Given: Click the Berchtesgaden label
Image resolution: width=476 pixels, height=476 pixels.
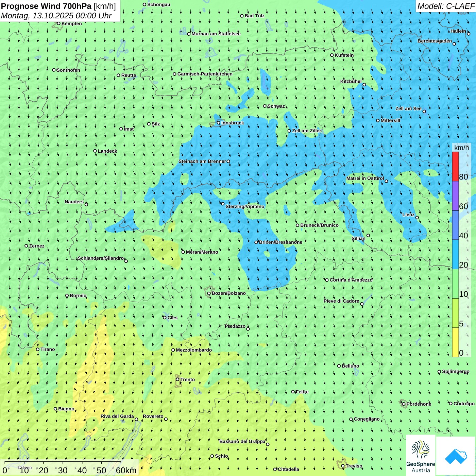Looking at the screenshot, I should 435,41.
